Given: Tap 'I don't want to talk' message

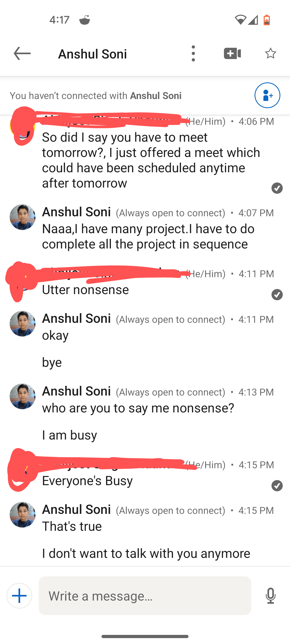Looking at the screenshot, I should point(146,553).
